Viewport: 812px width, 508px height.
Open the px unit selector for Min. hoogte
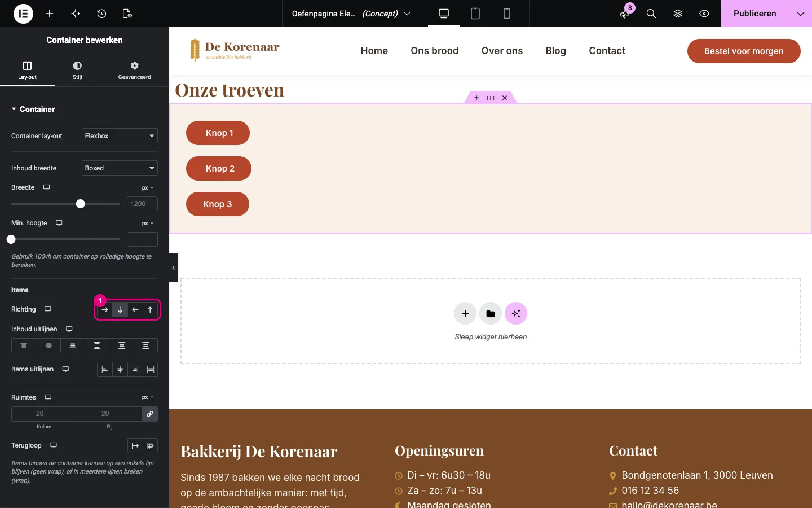[x=148, y=224]
